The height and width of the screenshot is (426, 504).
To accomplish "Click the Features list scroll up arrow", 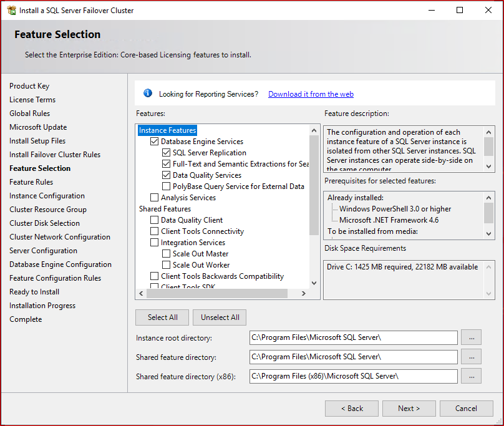I will [x=314, y=130].
